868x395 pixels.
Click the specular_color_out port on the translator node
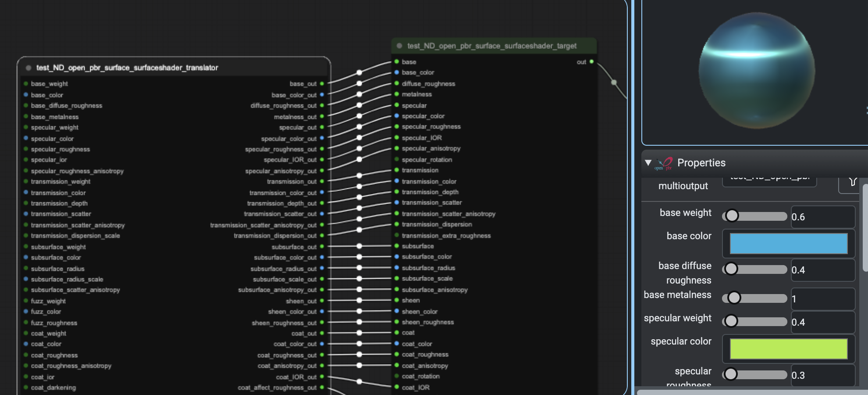point(322,138)
